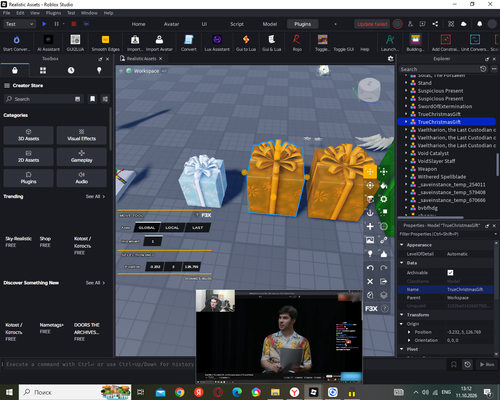This screenshot has width=500, height=400.
Task: Select the F3X Rotate tool icon
Action: coord(370,185)
